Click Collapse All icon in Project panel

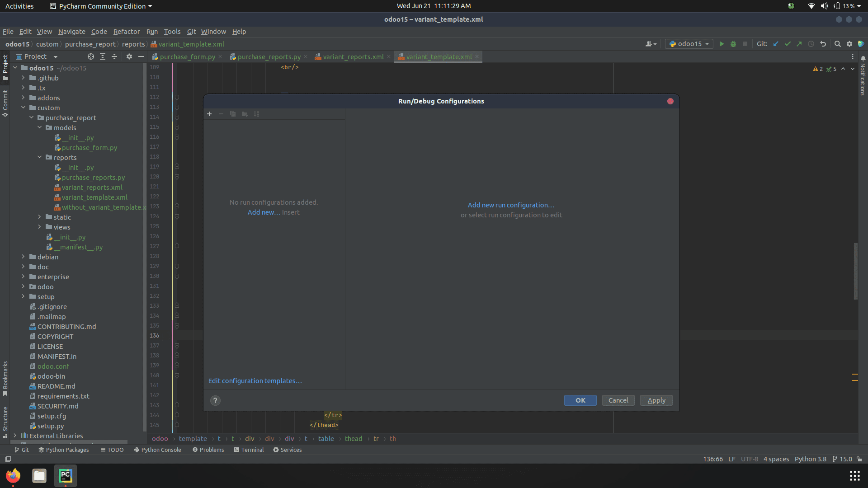114,56
